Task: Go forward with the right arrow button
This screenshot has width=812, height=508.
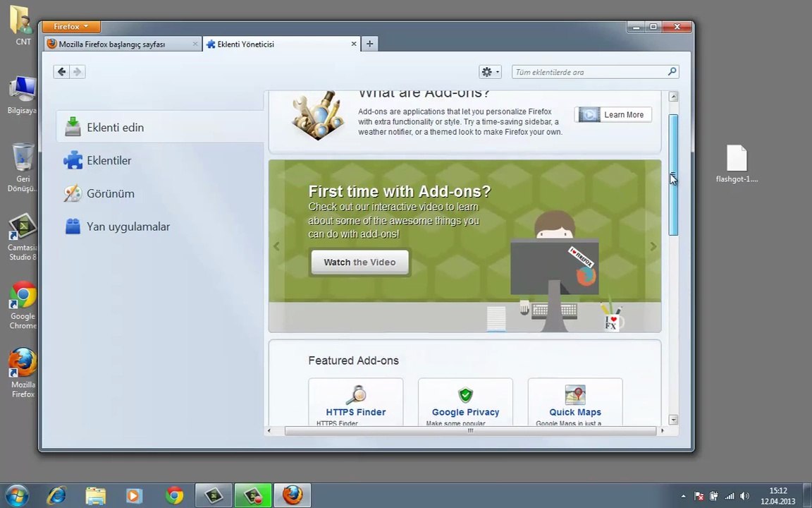Action: [x=78, y=71]
